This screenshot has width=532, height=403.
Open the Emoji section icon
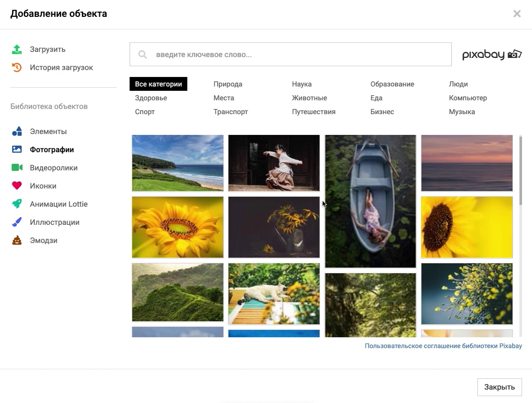(x=16, y=240)
